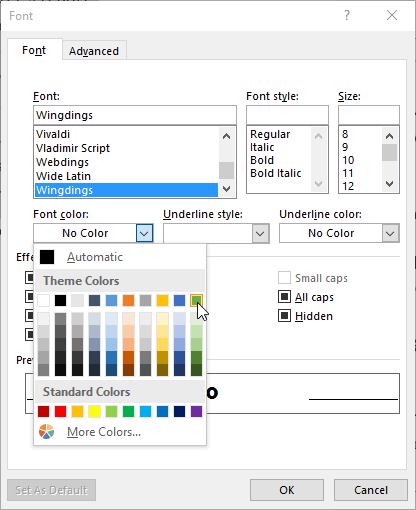Screen dimensions: 416x510
Task: Click the help question mark icon
Action: click(347, 15)
